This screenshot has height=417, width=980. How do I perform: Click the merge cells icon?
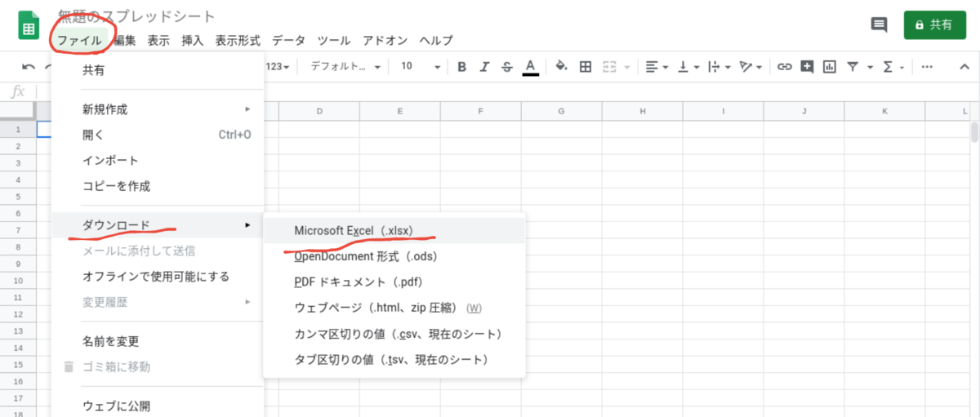tap(609, 67)
